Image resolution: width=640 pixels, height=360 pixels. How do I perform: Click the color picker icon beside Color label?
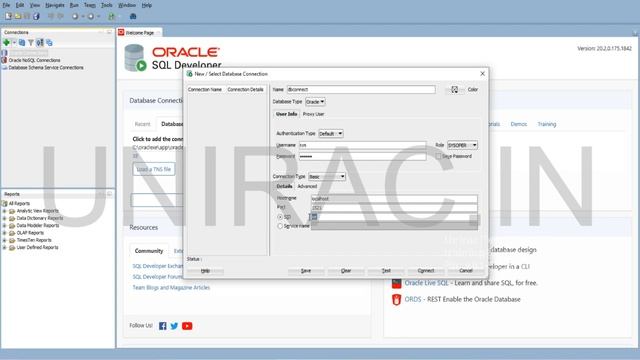coord(454,90)
